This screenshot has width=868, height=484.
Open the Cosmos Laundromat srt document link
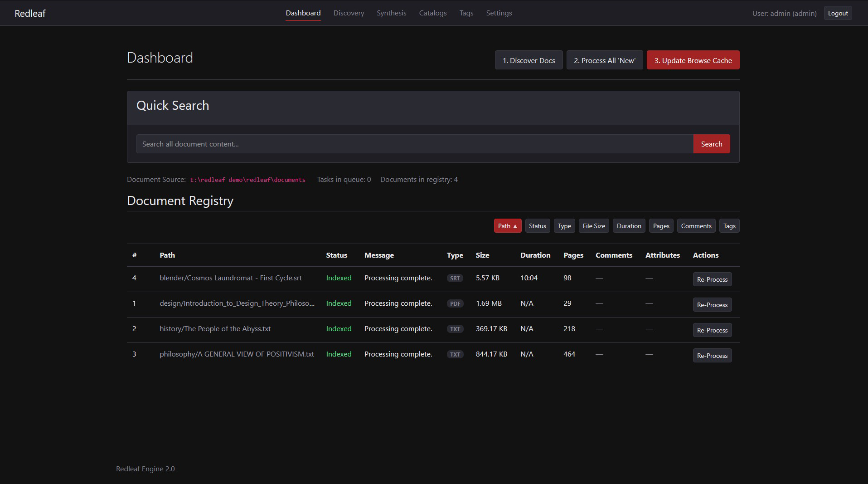point(230,278)
